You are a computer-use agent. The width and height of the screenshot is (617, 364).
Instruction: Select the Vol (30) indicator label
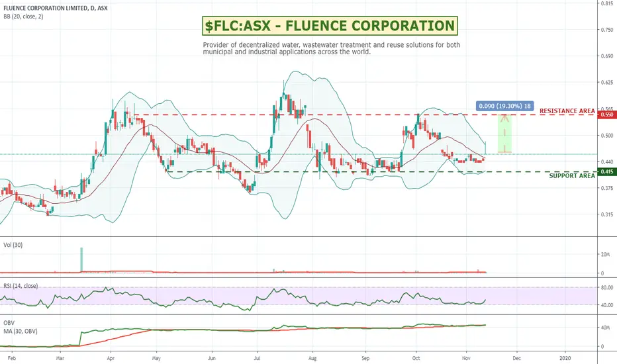pos(13,245)
